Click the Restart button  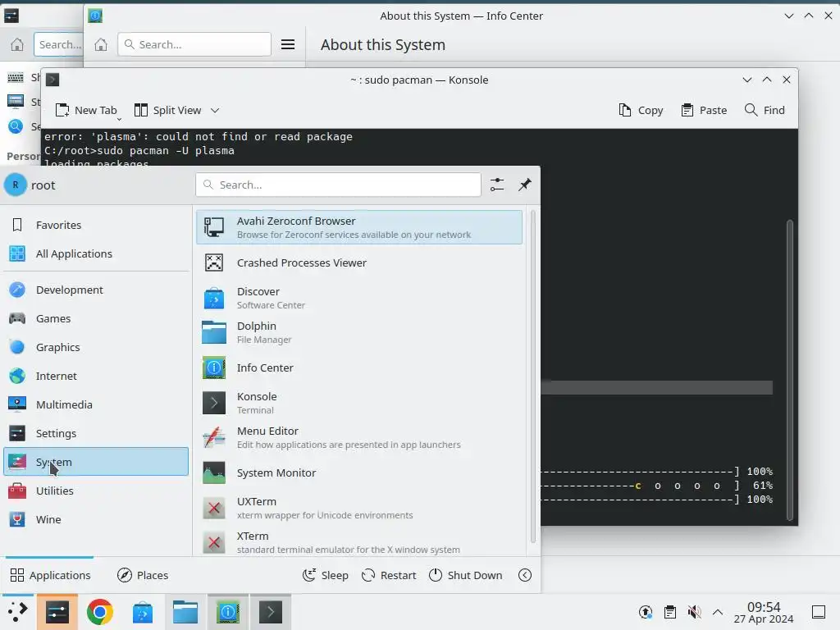tap(389, 575)
